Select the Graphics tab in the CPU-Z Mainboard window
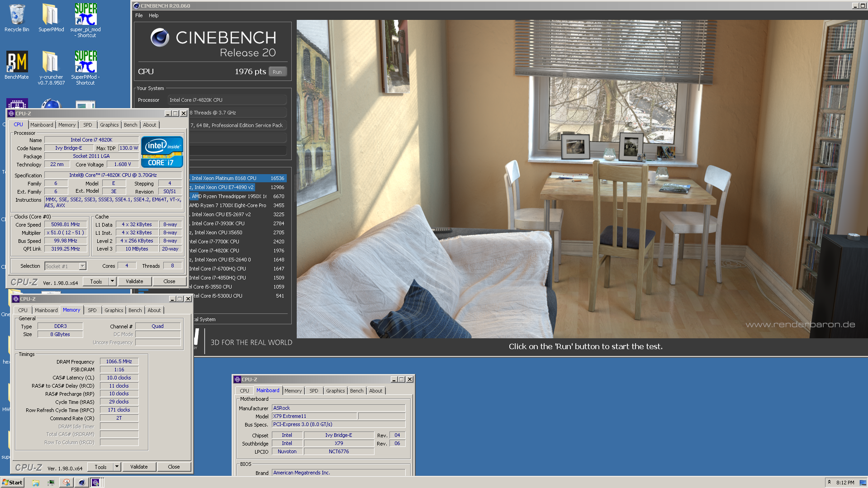 (336, 391)
